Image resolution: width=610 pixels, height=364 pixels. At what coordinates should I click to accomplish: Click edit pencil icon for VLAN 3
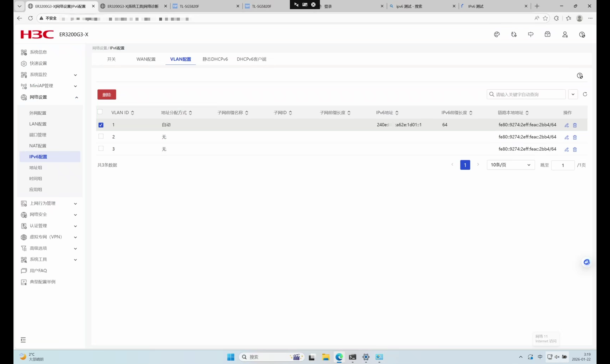pyautogui.click(x=566, y=150)
